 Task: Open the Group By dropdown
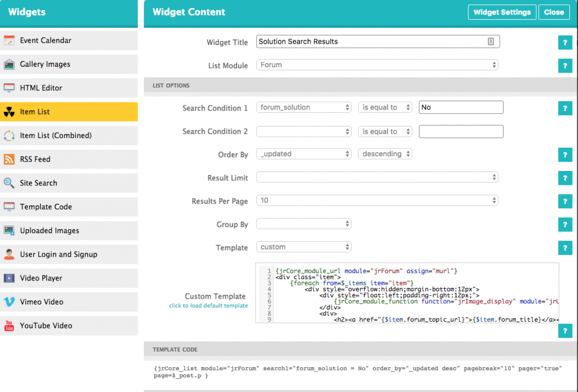click(x=303, y=224)
